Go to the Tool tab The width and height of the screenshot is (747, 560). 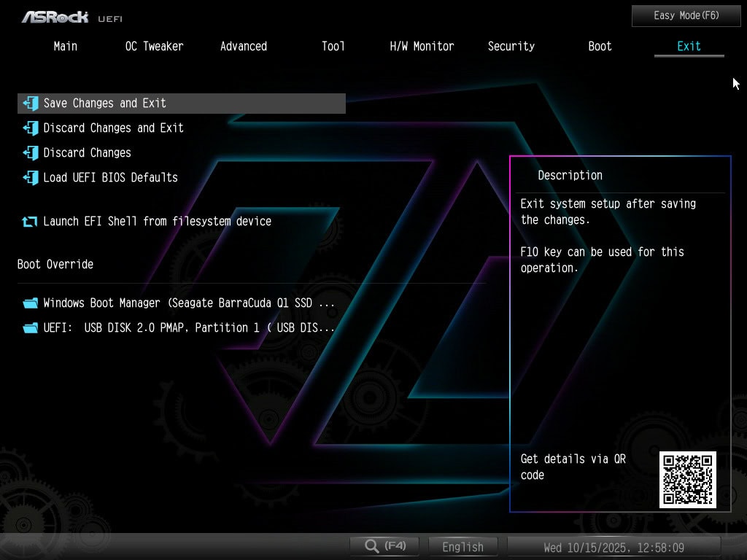coord(333,46)
